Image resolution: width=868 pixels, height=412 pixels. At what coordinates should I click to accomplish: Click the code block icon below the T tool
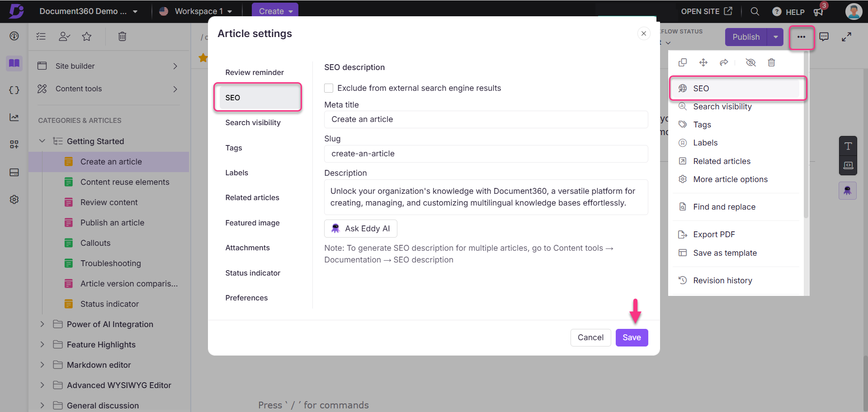click(848, 165)
